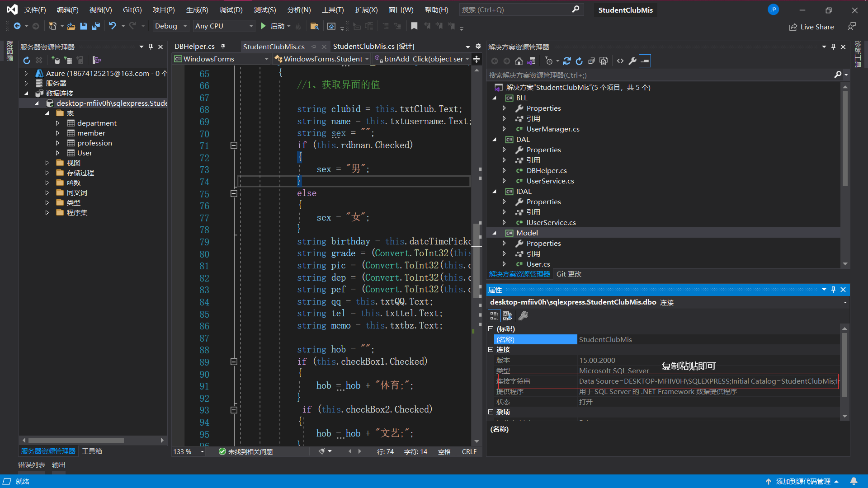The image size is (868, 488).
Task: Open the 调试(D) menu
Action: click(x=231, y=9)
